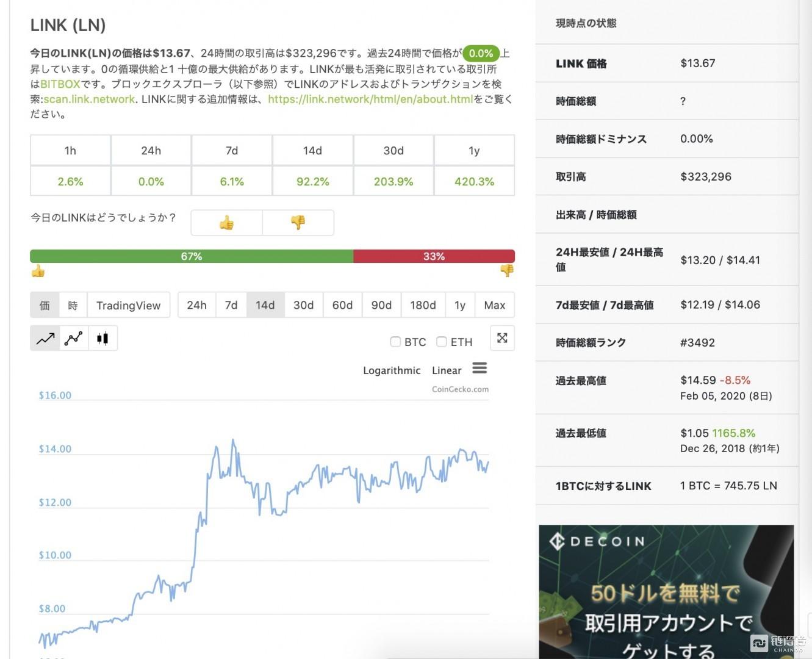Click the green 67% sentiment bar
Image resolution: width=812 pixels, height=659 pixels.
(x=191, y=256)
